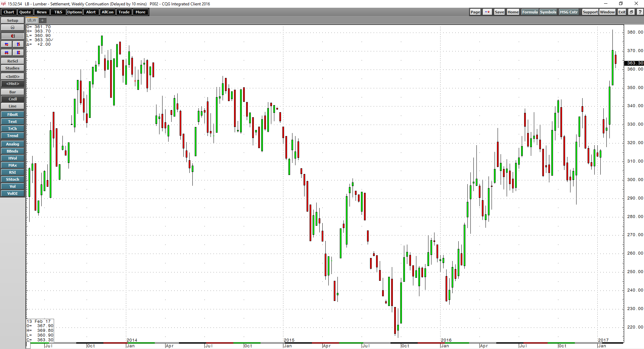Toggle the SStoch slow stochastic study
The width and height of the screenshot is (644, 349).
tap(12, 179)
